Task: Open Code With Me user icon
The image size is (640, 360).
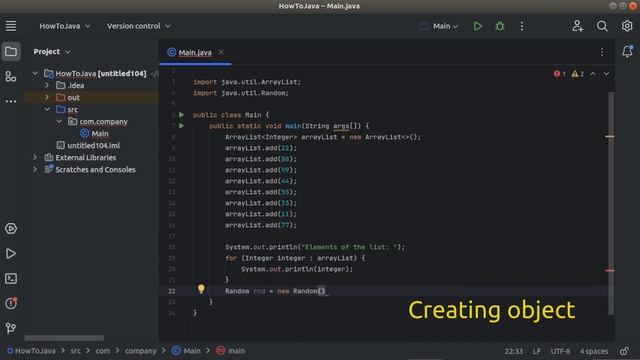Action: (577, 26)
